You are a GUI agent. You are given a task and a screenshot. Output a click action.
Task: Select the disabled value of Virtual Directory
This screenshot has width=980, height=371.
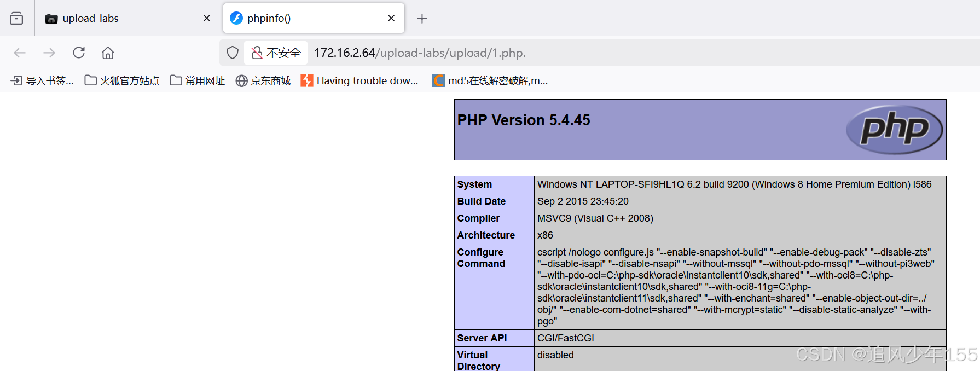[555, 355]
